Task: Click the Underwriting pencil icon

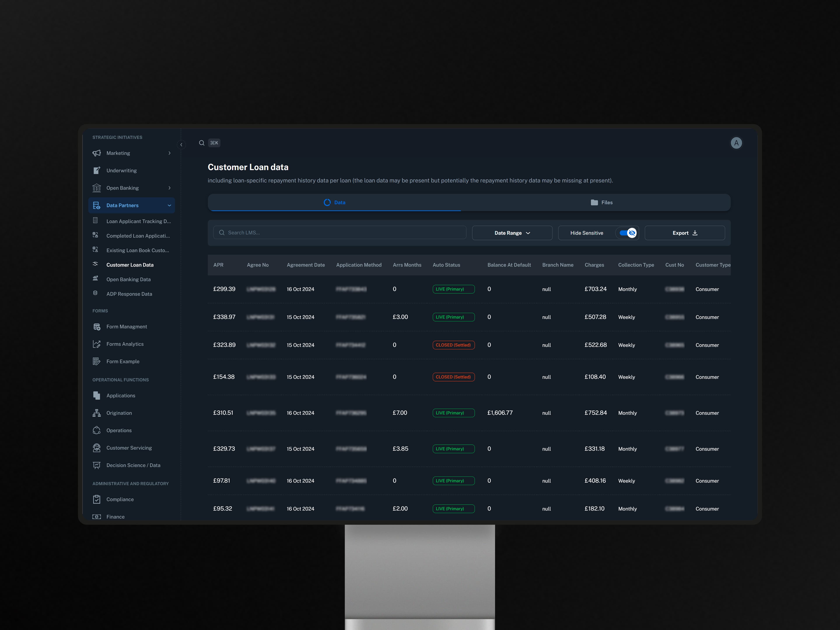Action: pos(96,170)
